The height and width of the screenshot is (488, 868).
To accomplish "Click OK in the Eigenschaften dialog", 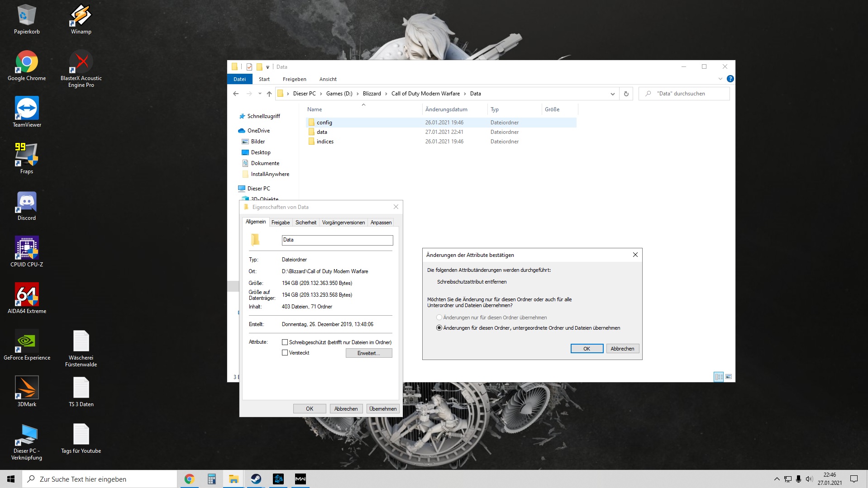I will (310, 409).
